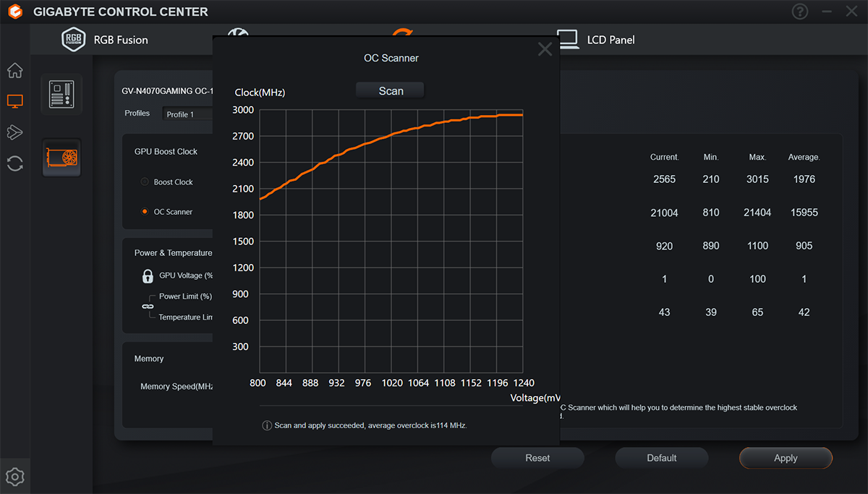Click the help question mark icon
The width and height of the screenshot is (868, 494).
tap(799, 12)
